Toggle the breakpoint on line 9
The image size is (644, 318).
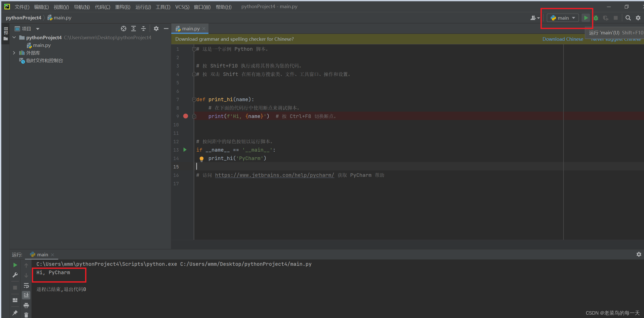coord(186,116)
